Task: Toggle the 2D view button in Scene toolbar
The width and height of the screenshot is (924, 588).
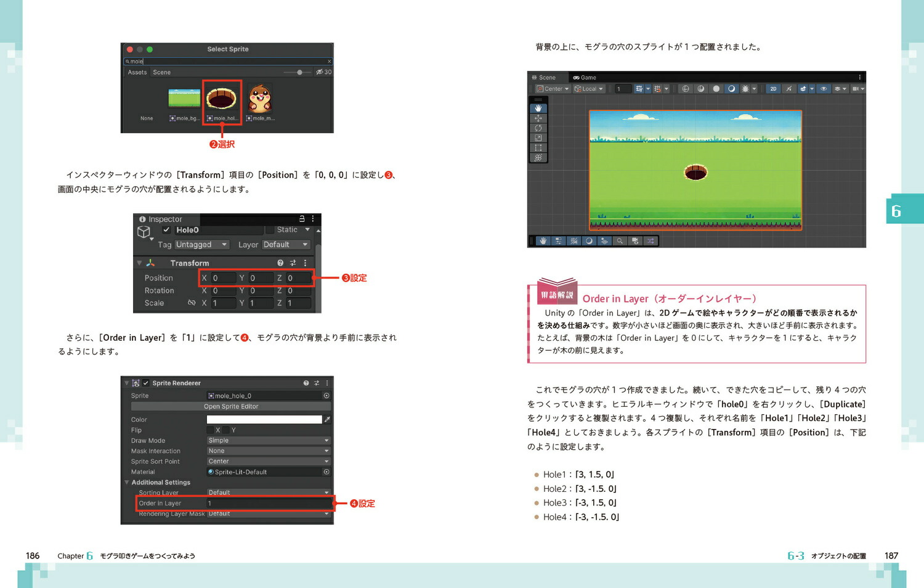Action: (x=773, y=89)
